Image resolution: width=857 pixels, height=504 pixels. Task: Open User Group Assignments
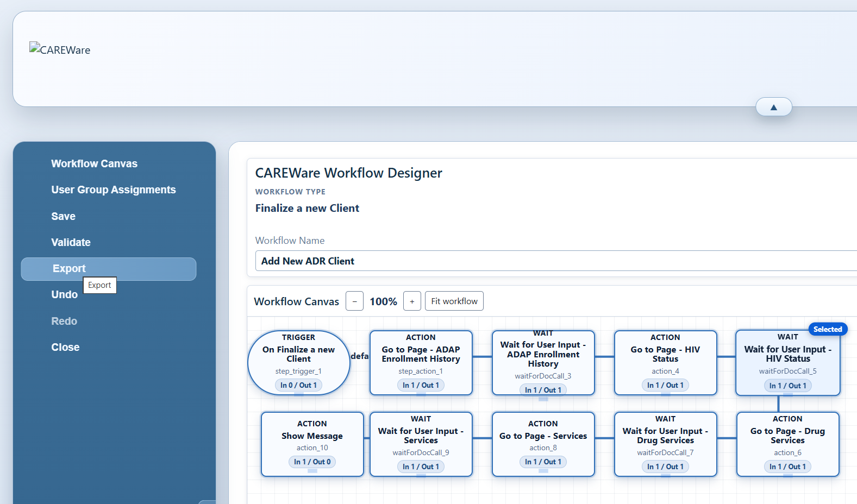114,190
